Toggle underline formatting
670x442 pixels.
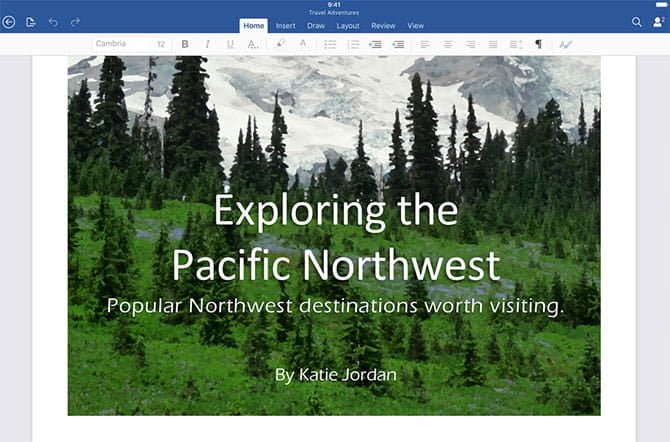click(x=230, y=44)
